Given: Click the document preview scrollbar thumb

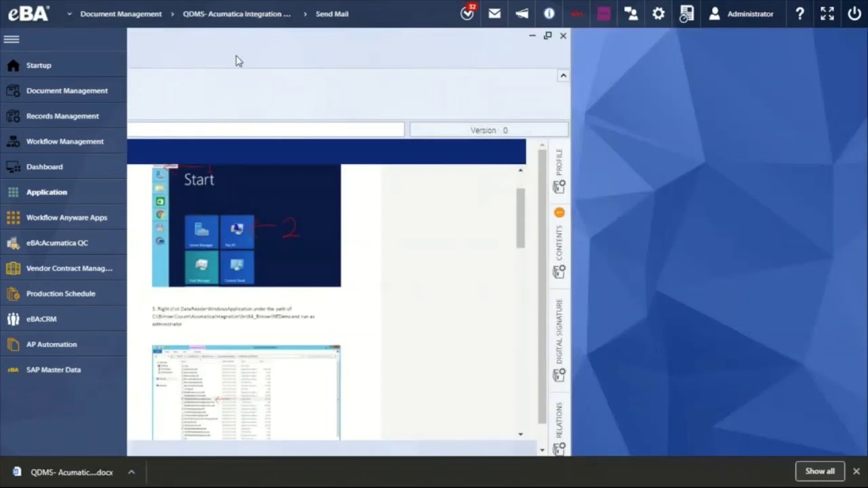Looking at the screenshot, I should pyautogui.click(x=520, y=218).
